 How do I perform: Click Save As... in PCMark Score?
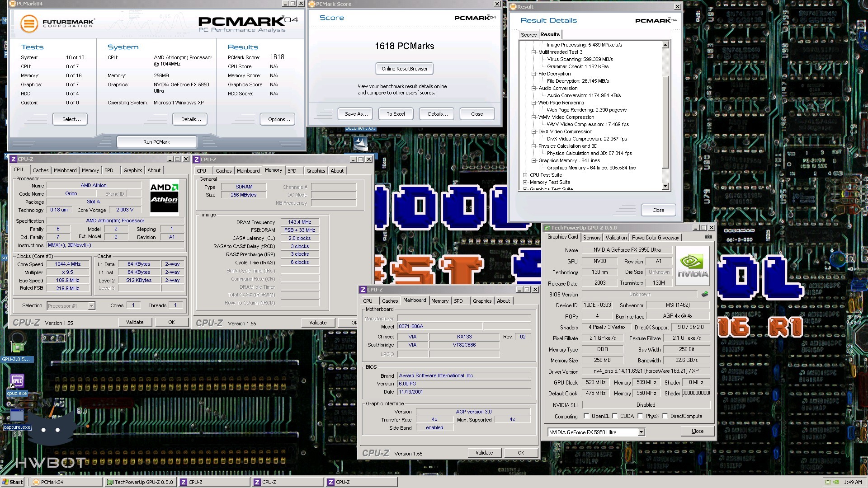356,114
